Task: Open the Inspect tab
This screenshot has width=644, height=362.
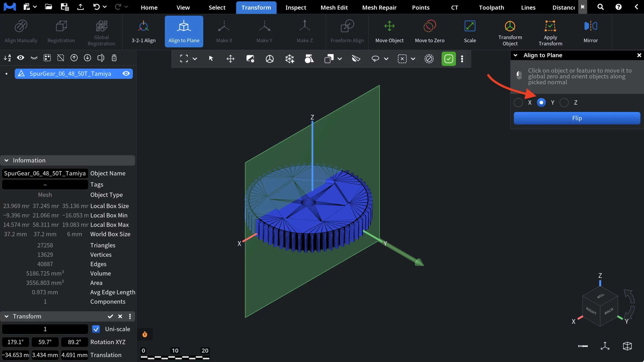Action: click(x=296, y=7)
